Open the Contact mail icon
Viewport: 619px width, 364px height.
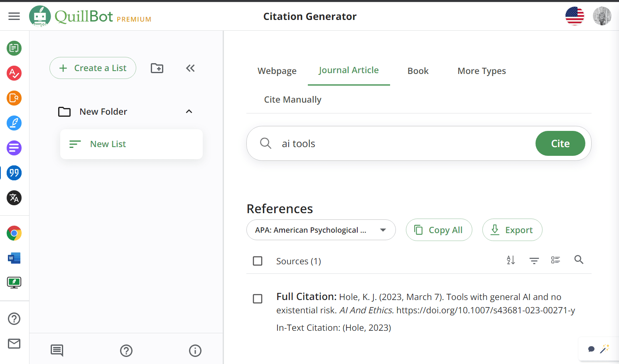pyautogui.click(x=14, y=344)
